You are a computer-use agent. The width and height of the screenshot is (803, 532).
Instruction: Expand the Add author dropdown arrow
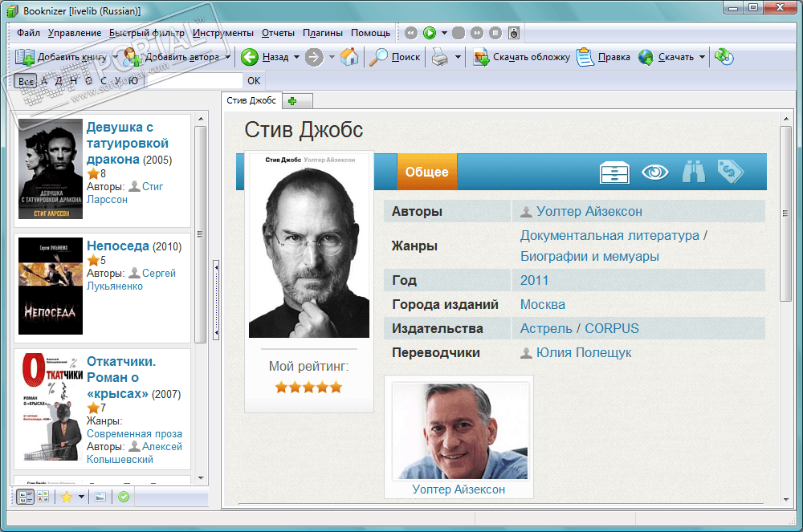point(227,57)
